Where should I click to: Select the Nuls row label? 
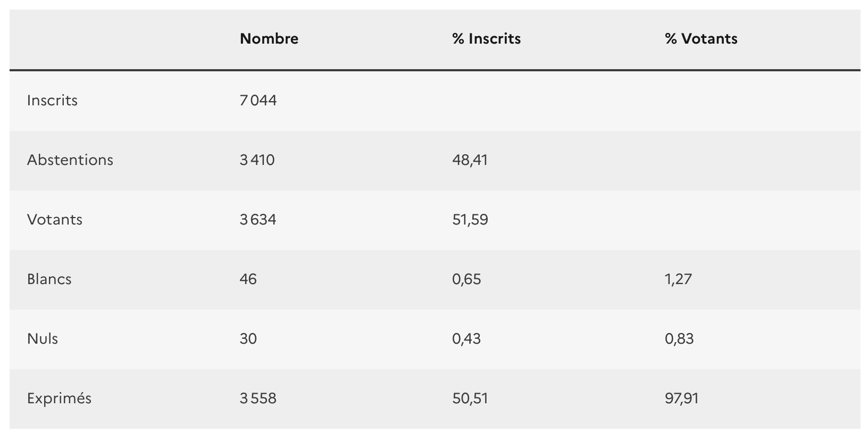point(43,339)
